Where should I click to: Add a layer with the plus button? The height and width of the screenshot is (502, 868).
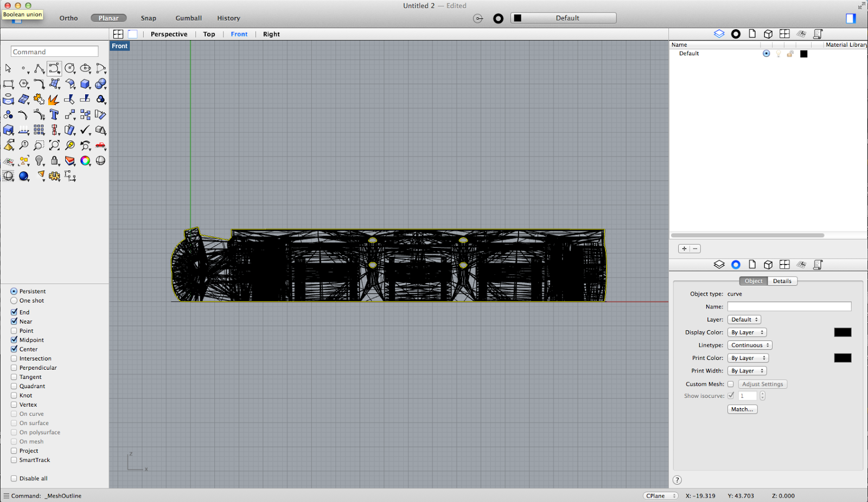coord(684,248)
